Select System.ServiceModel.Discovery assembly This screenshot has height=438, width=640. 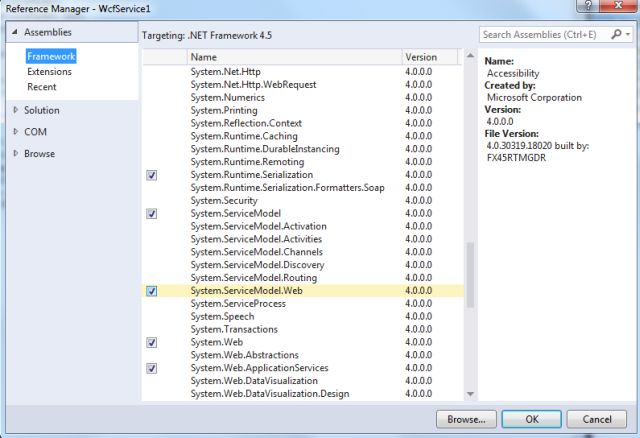click(x=303, y=265)
